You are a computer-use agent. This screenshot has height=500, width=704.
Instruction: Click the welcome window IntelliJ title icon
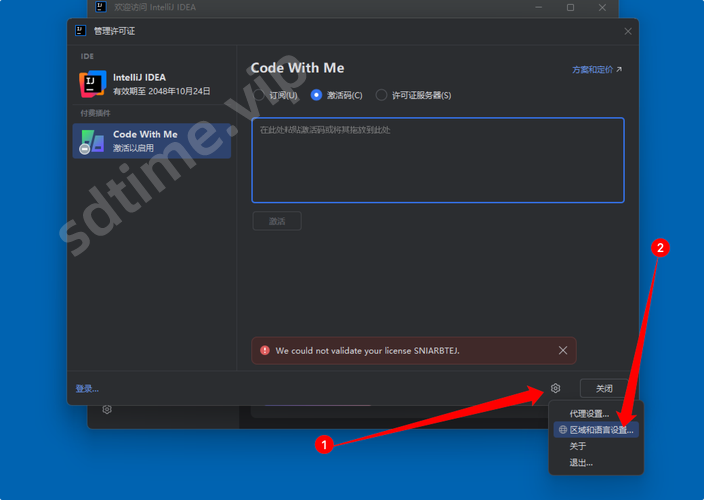tap(101, 7)
